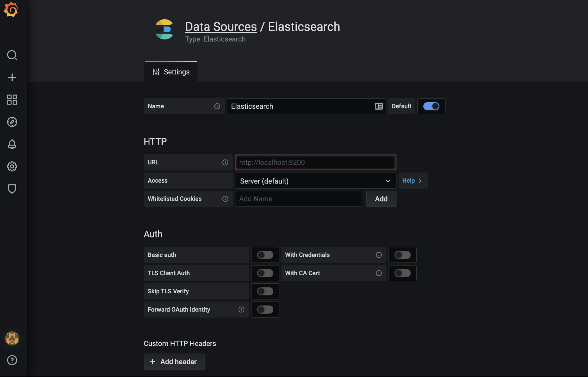Enable TLS Client Auth toggle
Viewport: 588px width, 377px height.
click(265, 273)
